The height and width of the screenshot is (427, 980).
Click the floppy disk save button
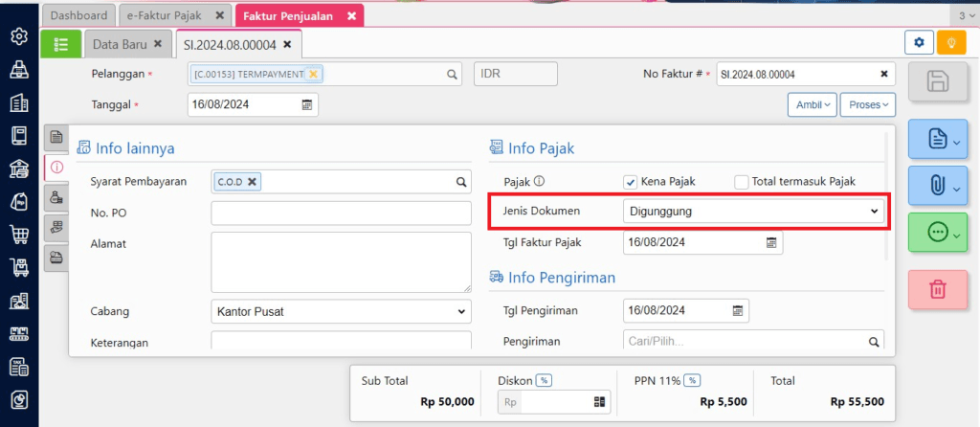coord(938,81)
